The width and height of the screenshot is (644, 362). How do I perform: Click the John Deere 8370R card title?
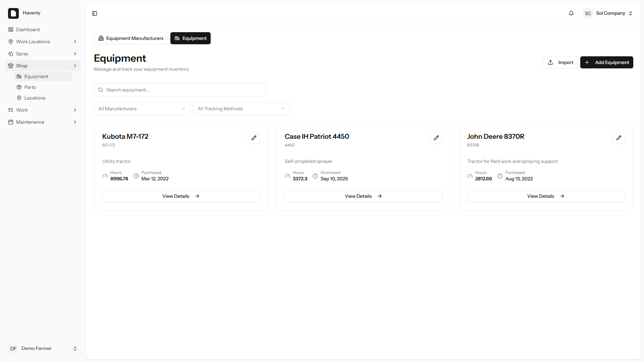[x=496, y=136]
